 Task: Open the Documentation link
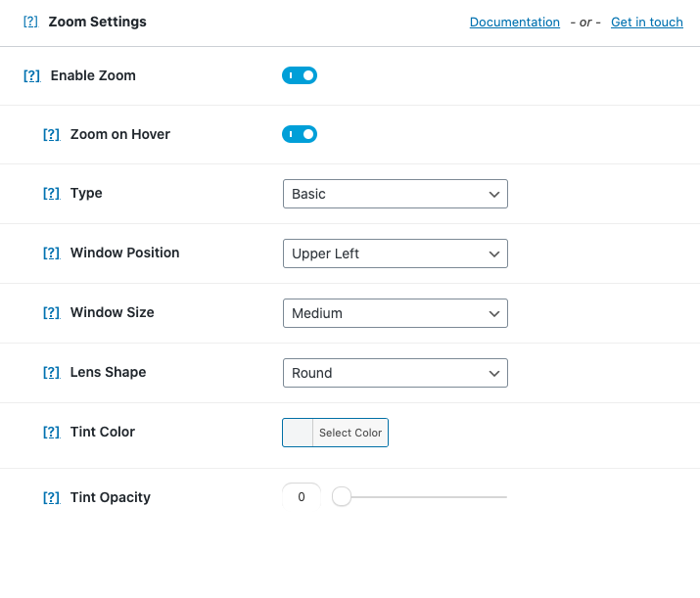point(515,22)
